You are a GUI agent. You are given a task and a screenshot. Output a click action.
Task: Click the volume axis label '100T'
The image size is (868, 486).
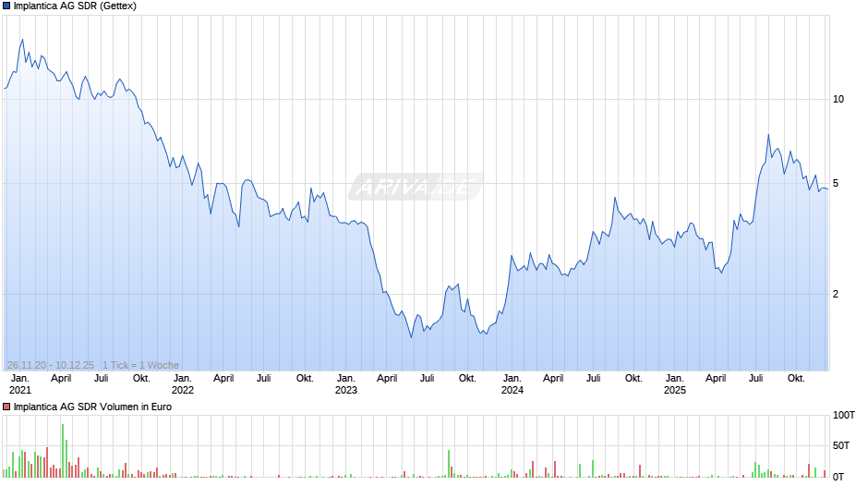844,415
